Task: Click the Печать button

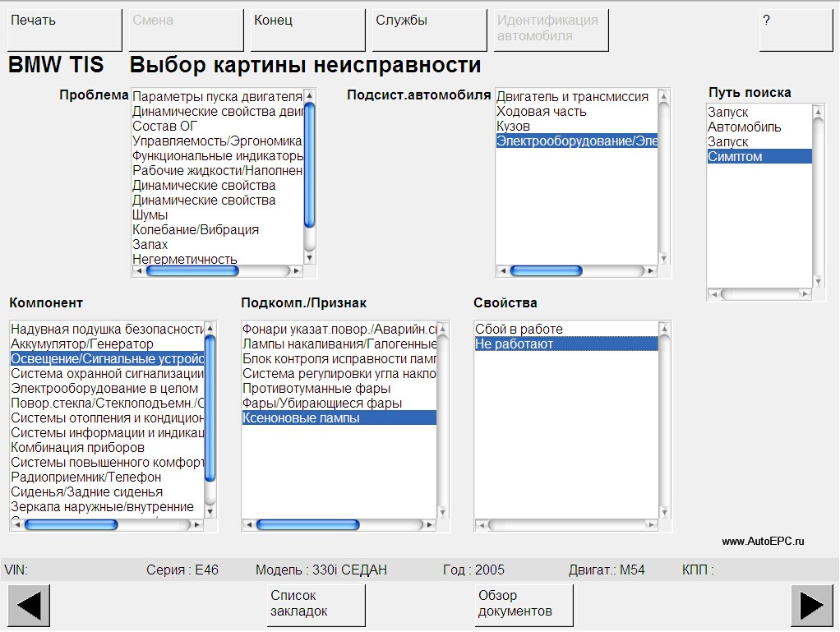Action: click(65, 30)
